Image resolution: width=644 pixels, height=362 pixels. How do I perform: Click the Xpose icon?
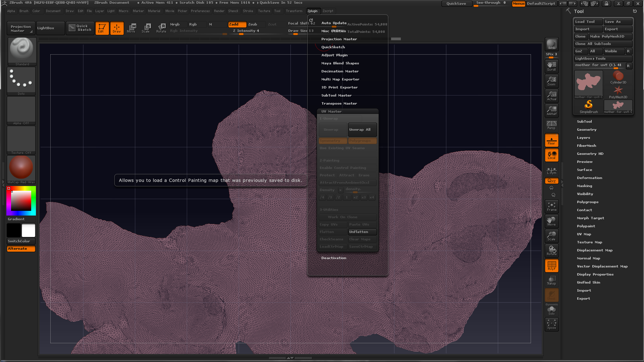click(551, 324)
